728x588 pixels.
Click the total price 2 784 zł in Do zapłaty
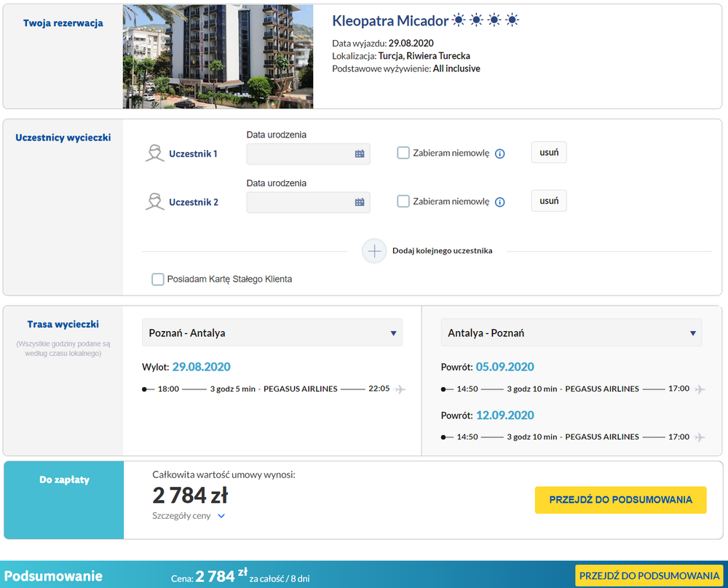(x=190, y=495)
